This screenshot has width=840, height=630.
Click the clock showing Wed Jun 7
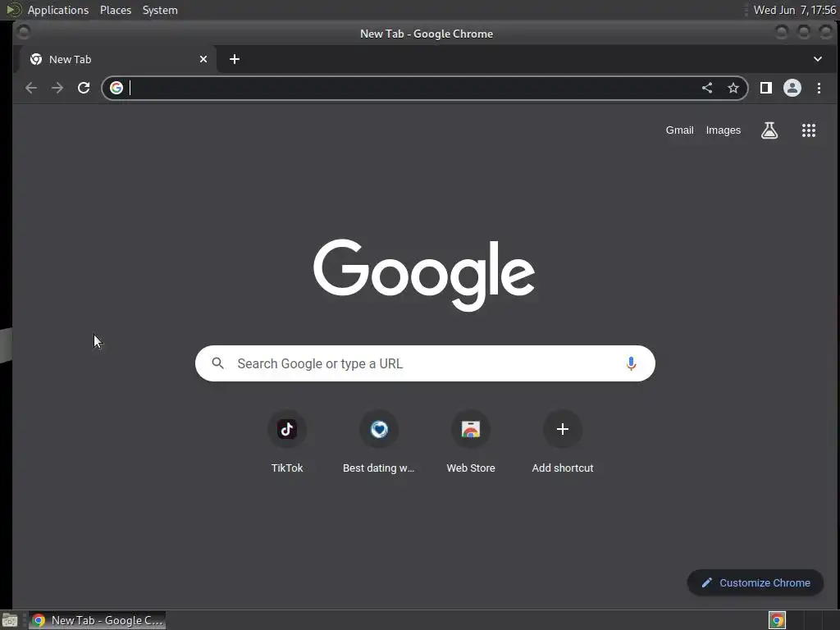coord(794,10)
